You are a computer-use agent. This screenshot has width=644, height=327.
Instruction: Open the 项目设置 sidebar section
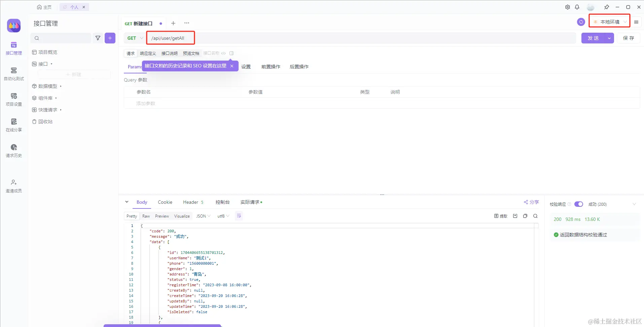click(14, 100)
